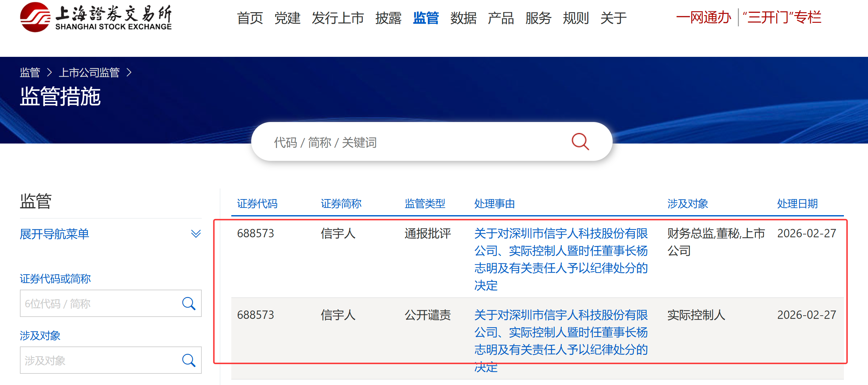868x385 pixels.
Task: Open the 公开谴责 decision link for 信宇人
Action: click(x=561, y=340)
